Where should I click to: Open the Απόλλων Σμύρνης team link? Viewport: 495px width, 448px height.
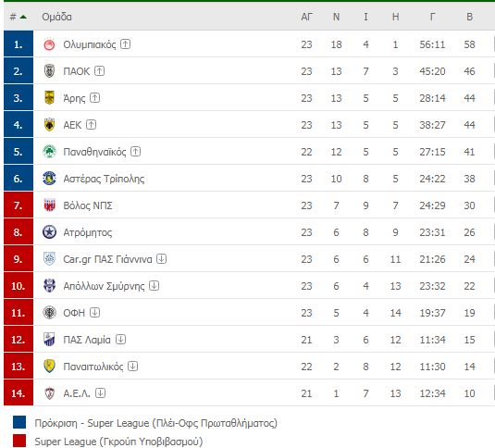pyautogui.click(x=104, y=286)
